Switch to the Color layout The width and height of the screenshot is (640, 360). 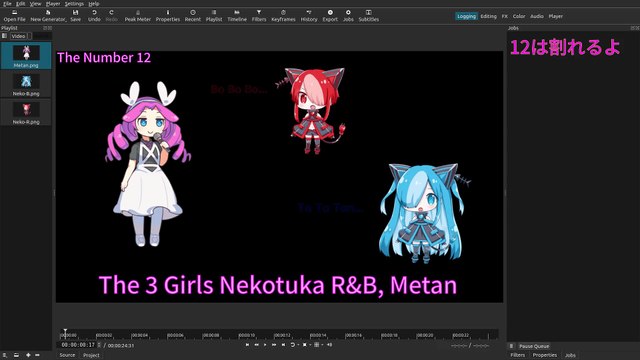tap(519, 16)
